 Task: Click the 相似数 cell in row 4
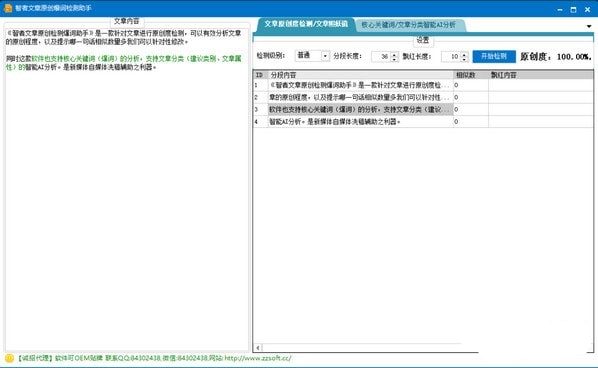(471, 122)
